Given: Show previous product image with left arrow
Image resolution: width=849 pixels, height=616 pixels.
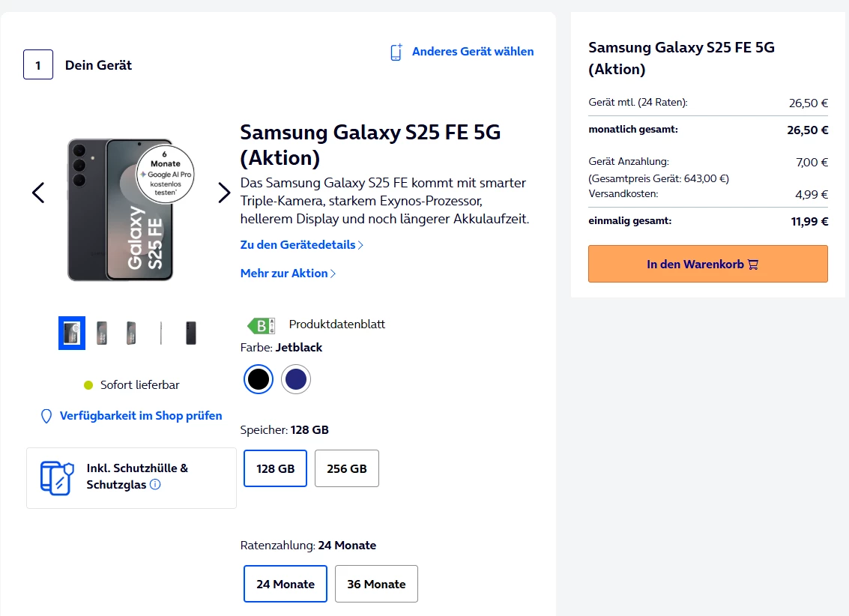Looking at the screenshot, I should point(38,193).
